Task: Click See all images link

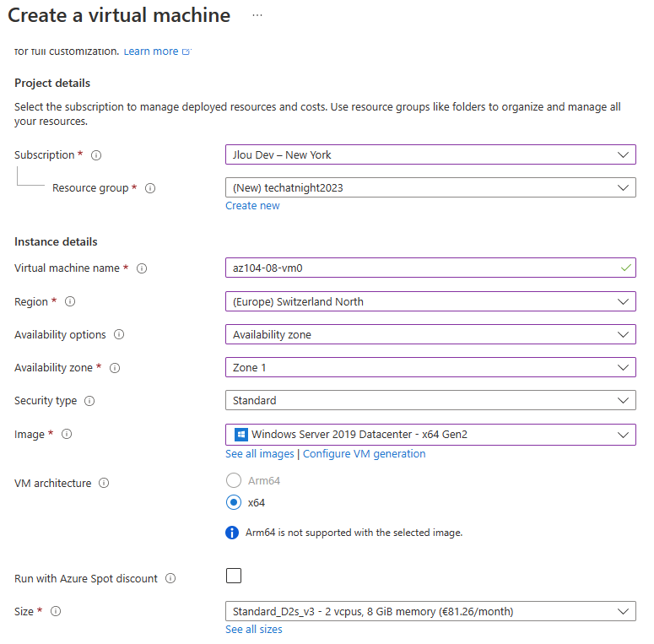Action: click(x=260, y=454)
